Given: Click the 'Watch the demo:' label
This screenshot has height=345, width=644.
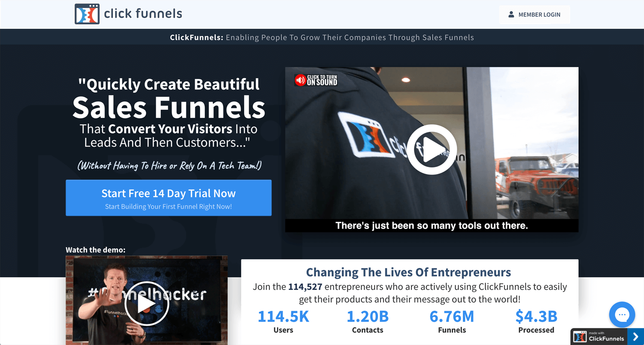Looking at the screenshot, I should [95, 250].
